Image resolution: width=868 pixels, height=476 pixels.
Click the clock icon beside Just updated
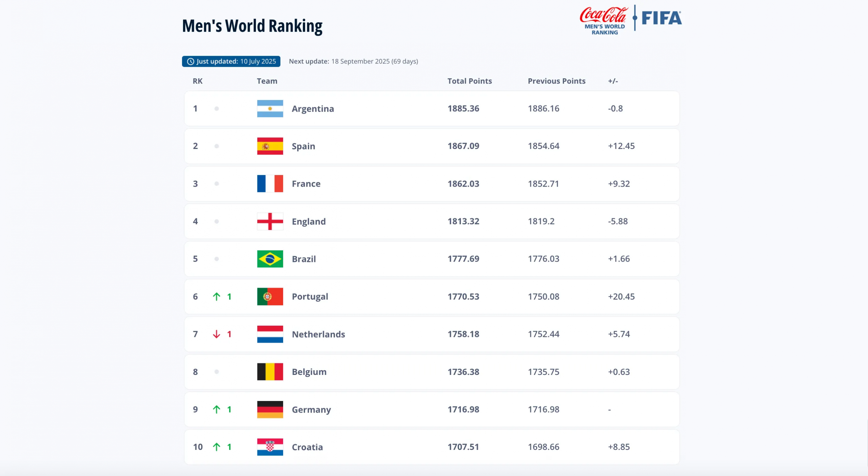[x=191, y=61]
